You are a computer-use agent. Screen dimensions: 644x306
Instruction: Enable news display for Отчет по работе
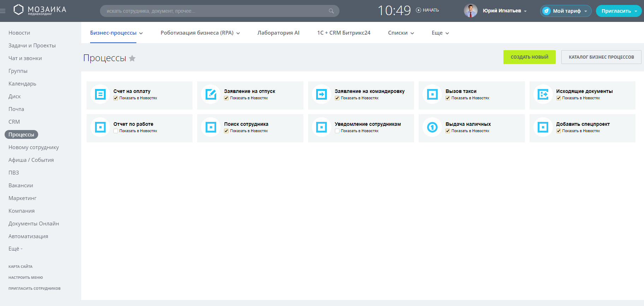[116, 131]
